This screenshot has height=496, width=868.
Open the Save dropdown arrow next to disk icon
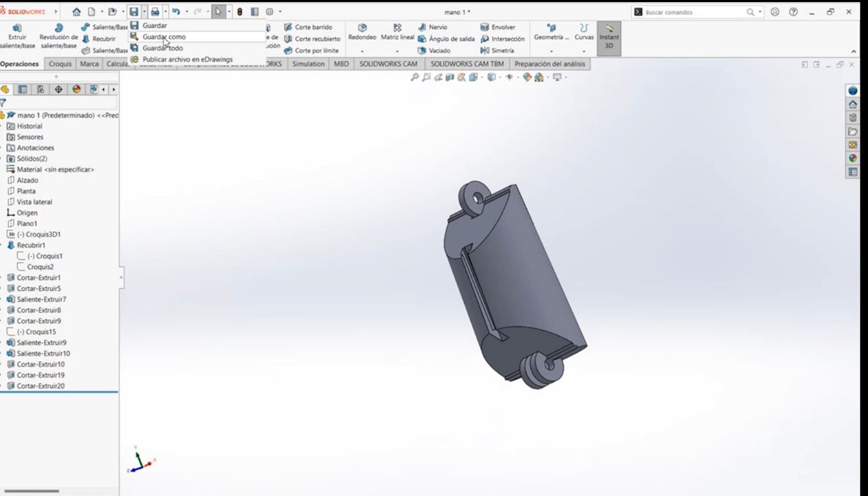(144, 12)
